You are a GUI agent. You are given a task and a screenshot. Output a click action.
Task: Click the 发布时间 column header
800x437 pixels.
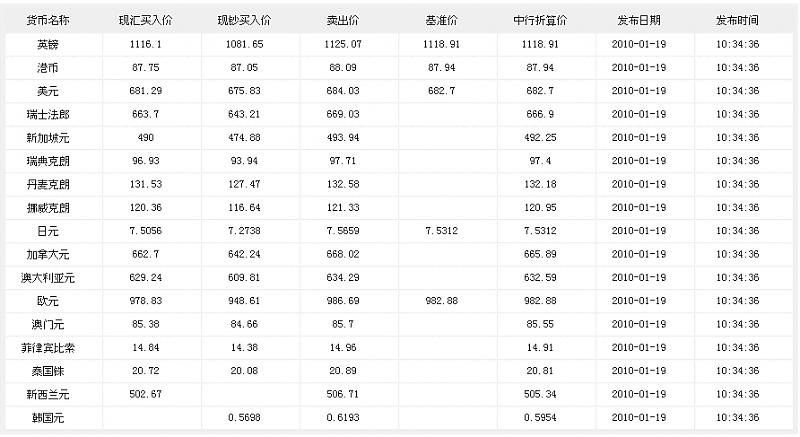pos(737,20)
